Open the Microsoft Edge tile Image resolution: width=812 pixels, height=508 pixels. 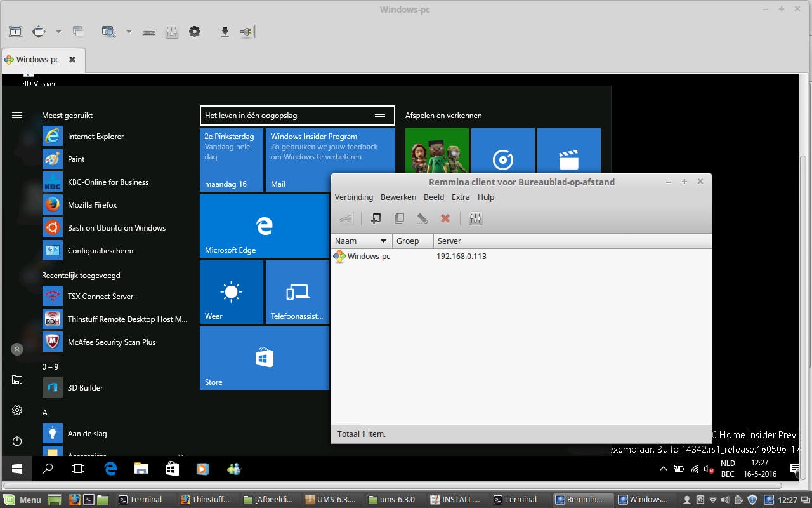(264, 226)
